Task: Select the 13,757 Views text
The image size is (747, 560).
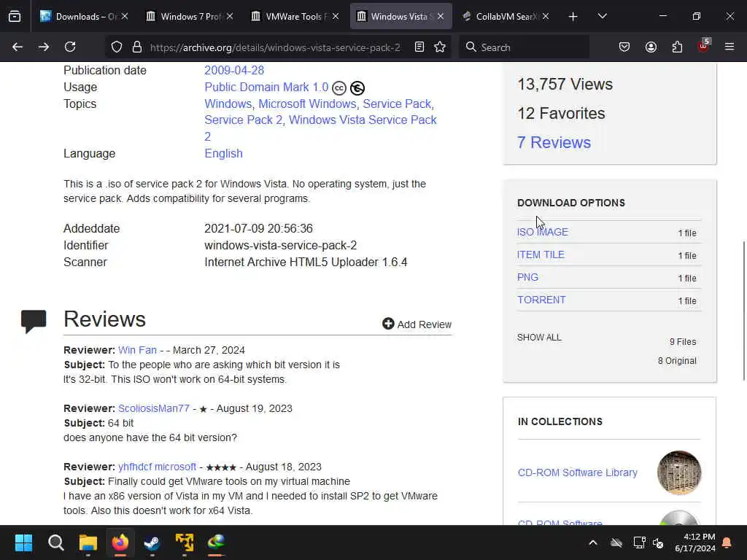Action: click(x=565, y=85)
